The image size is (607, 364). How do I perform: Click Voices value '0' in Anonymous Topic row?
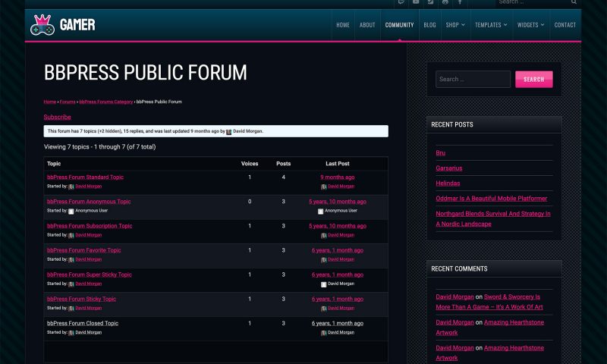250,202
